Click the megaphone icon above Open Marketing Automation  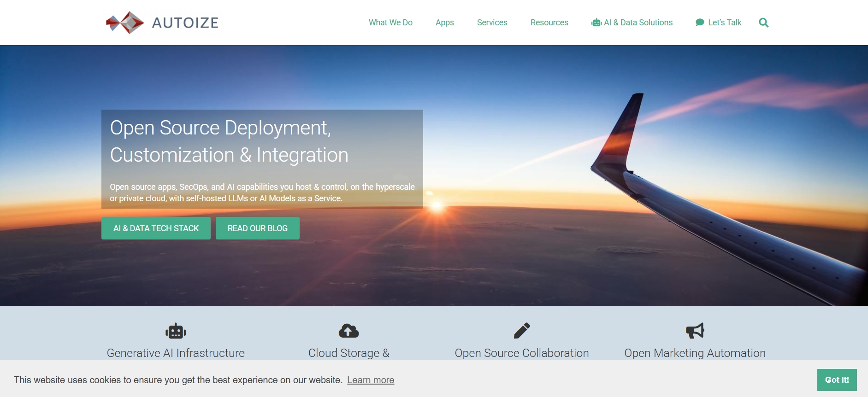[695, 331]
